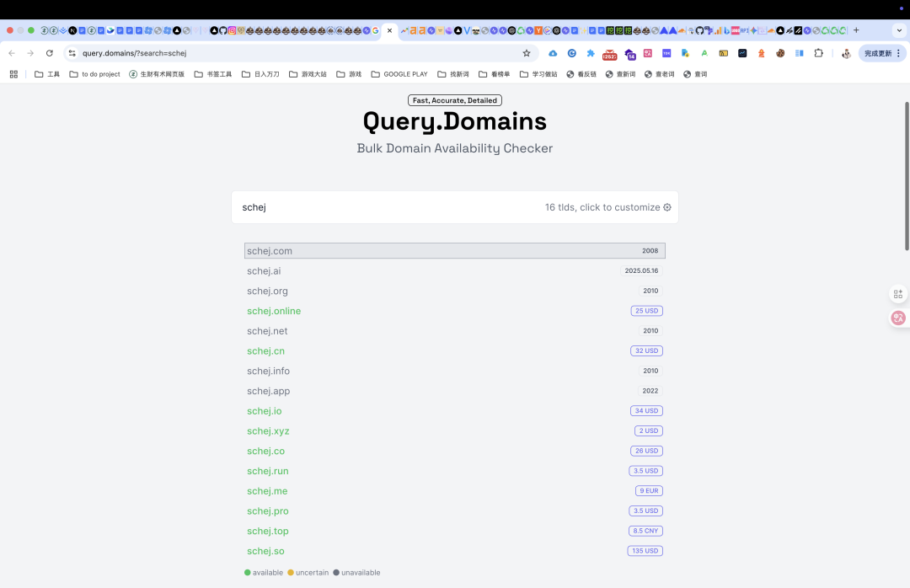Screen dimensions: 910x588
Task: Open the 游戏大站 bookmark folder
Action: point(308,74)
